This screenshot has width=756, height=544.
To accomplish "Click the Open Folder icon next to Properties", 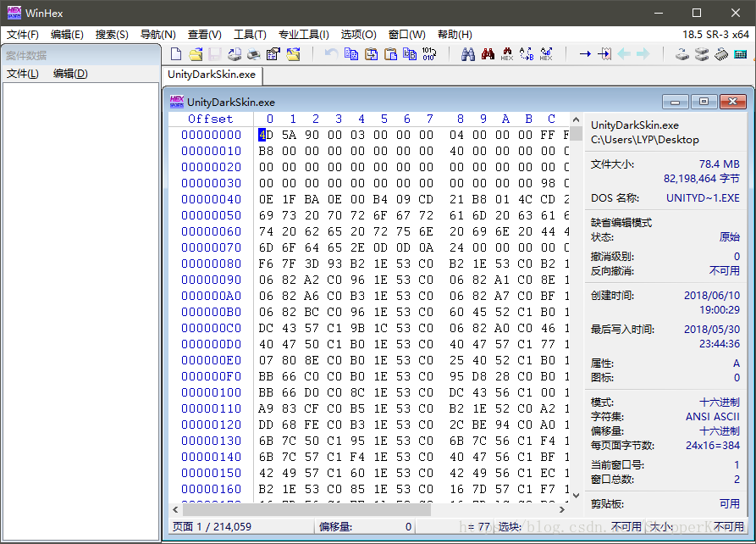I will pyautogui.click(x=293, y=53).
